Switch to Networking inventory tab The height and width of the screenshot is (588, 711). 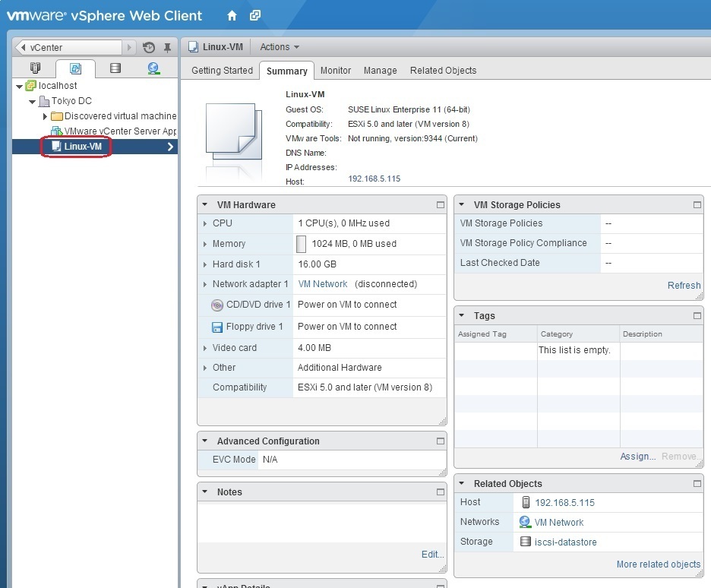click(153, 68)
